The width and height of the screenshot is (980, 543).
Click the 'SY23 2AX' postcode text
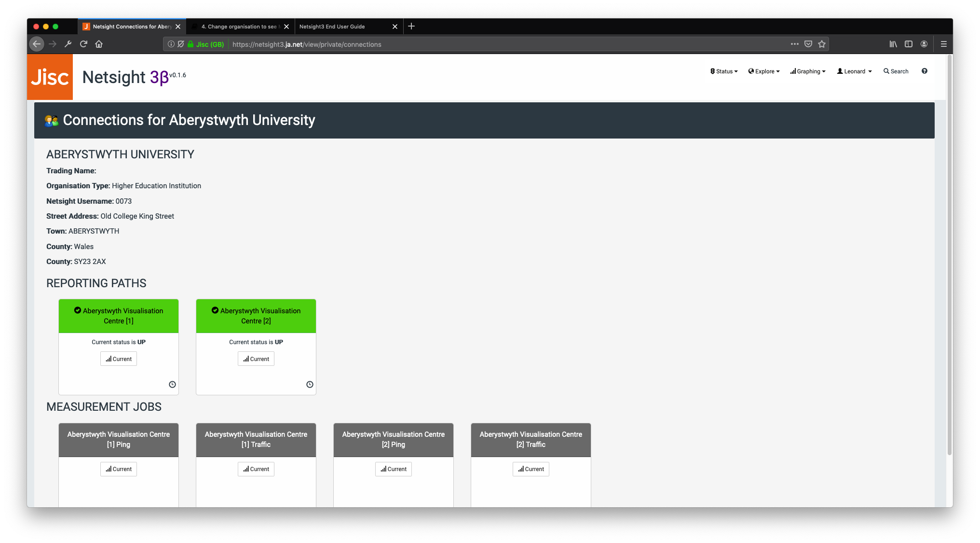click(90, 262)
